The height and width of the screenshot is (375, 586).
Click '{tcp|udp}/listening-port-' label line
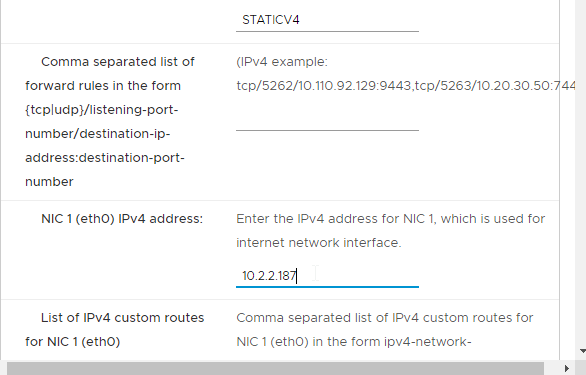102,110
